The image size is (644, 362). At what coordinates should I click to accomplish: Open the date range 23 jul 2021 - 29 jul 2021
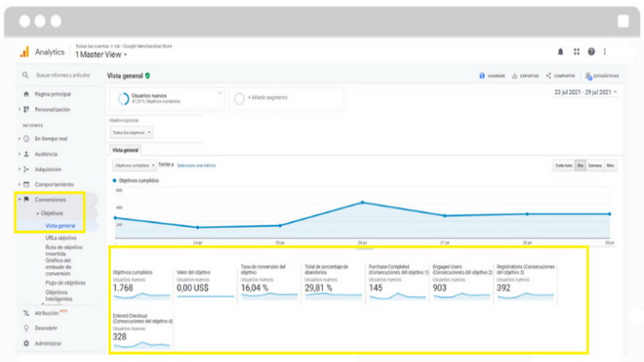[585, 92]
